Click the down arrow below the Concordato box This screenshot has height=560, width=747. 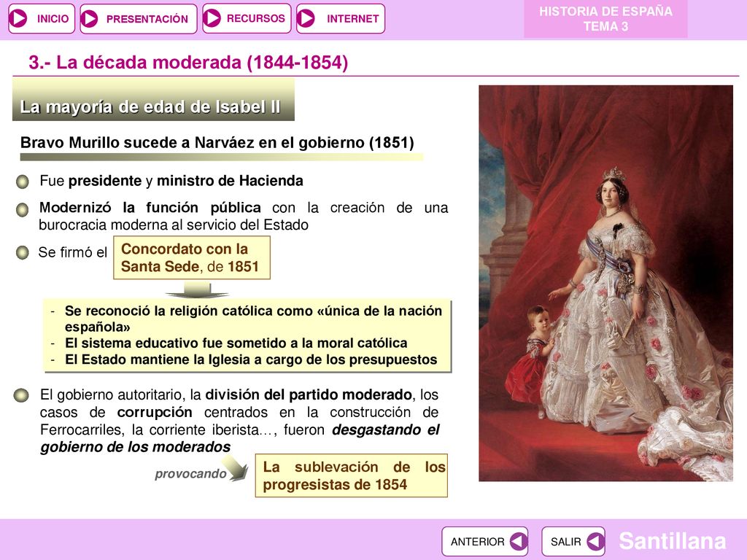(x=197, y=290)
